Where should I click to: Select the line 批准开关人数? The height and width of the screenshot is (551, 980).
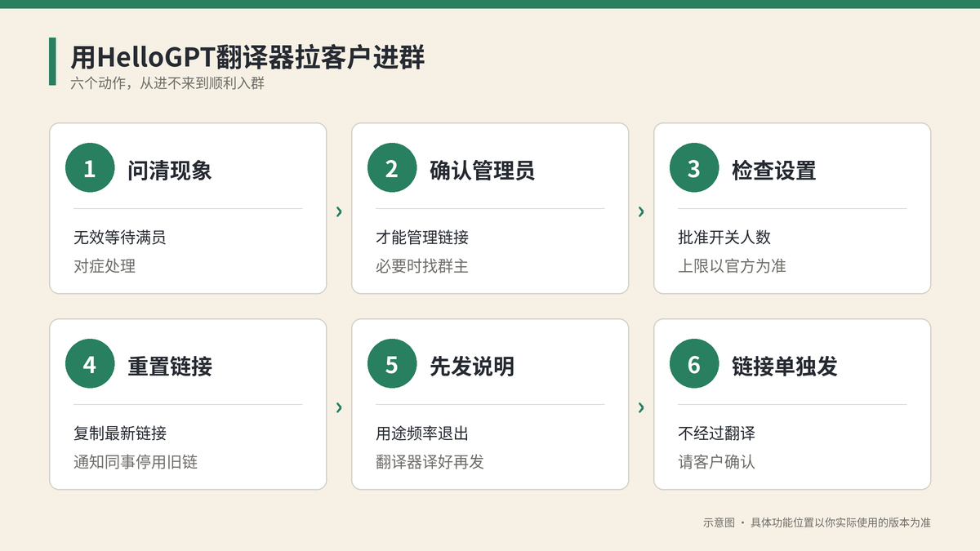pos(724,238)
